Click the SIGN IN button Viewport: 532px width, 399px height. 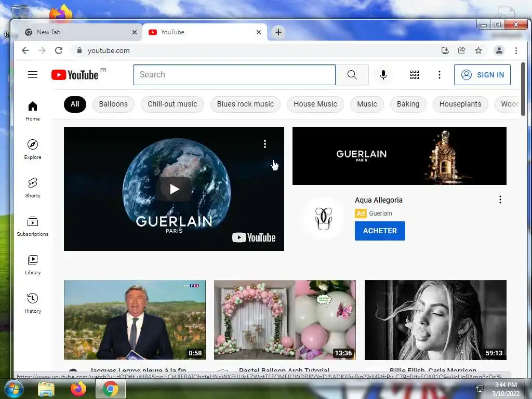click(482, 75)
